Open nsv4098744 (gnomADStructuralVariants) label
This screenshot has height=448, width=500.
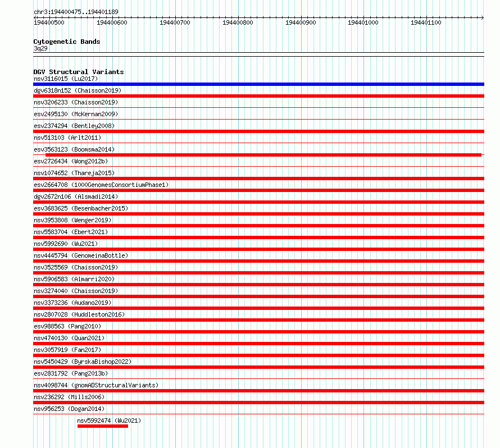pyautogui.click(x=96, y=385)
